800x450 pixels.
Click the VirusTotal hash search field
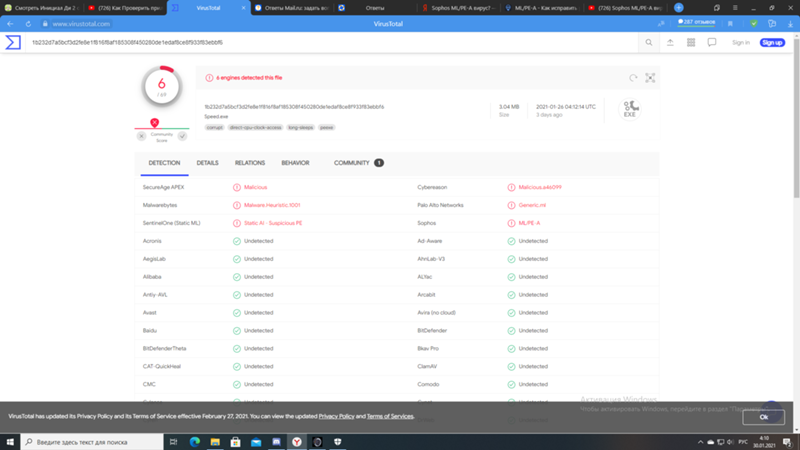pos(332,43)
